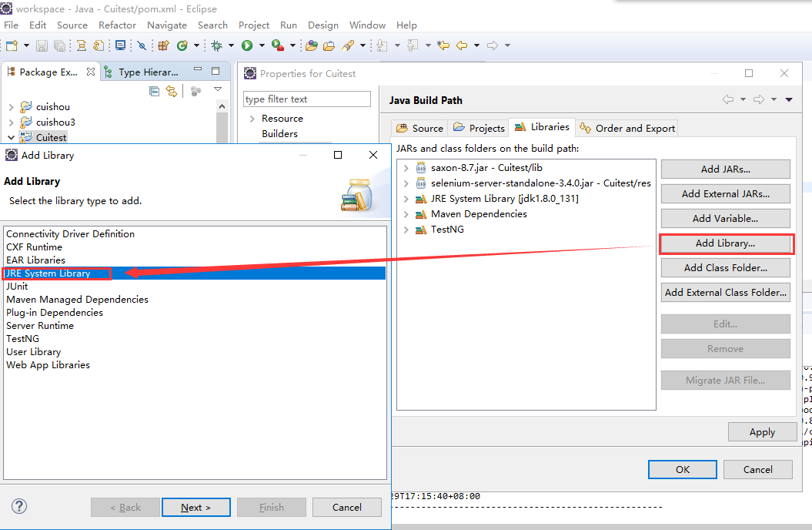The image size is (812, 530).
Task: Switch to Order and Export tab
Action: click(627, 128)
